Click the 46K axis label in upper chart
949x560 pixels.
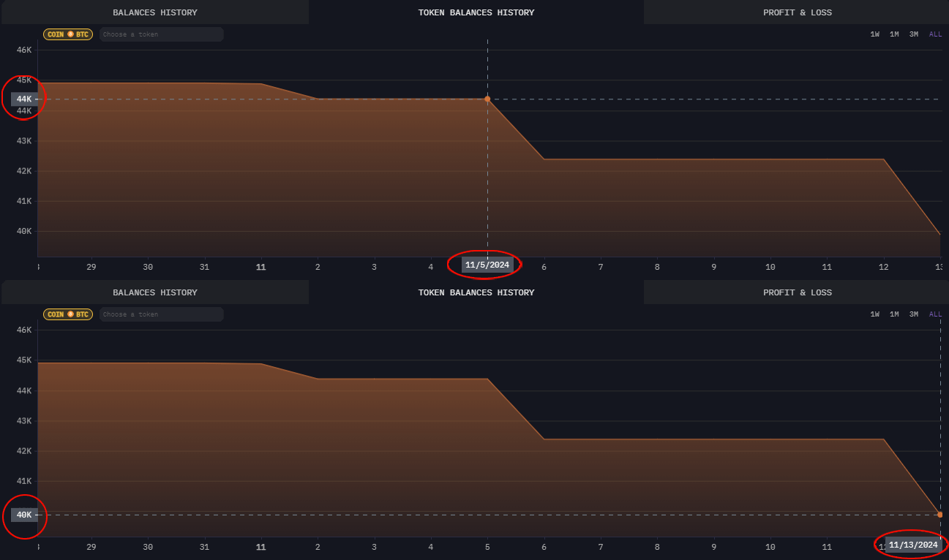(x=24, y=50)
